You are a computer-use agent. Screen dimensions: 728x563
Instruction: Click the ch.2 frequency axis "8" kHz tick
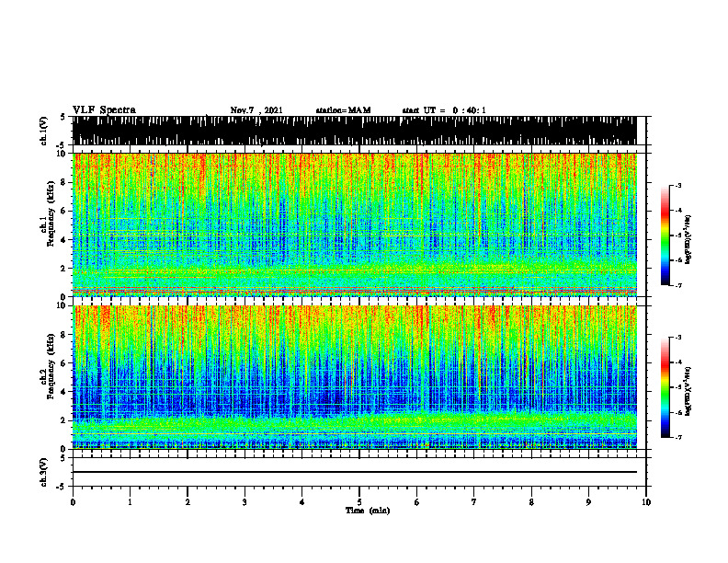click(65, 335)
